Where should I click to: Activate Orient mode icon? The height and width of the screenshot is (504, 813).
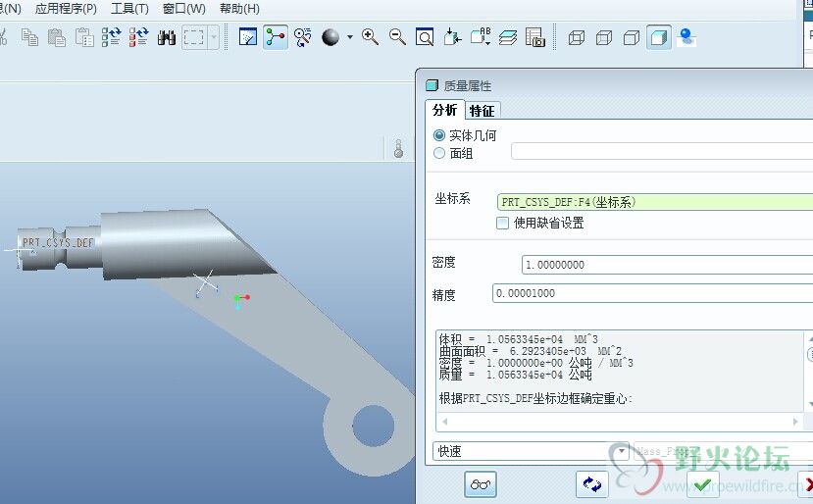(303, 37)
